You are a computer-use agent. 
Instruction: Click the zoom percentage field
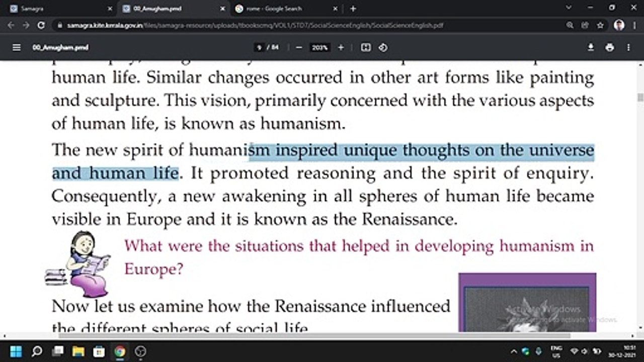[x=319, y=47]
